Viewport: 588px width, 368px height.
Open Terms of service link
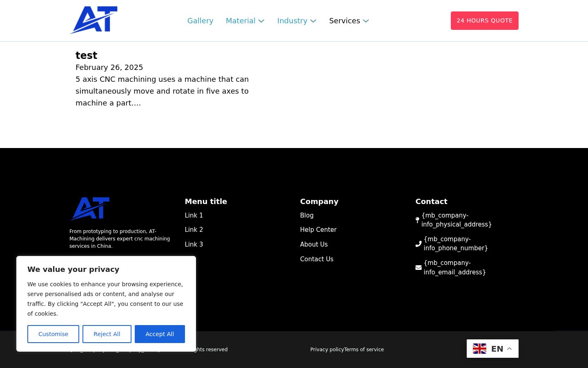(364, 350)
